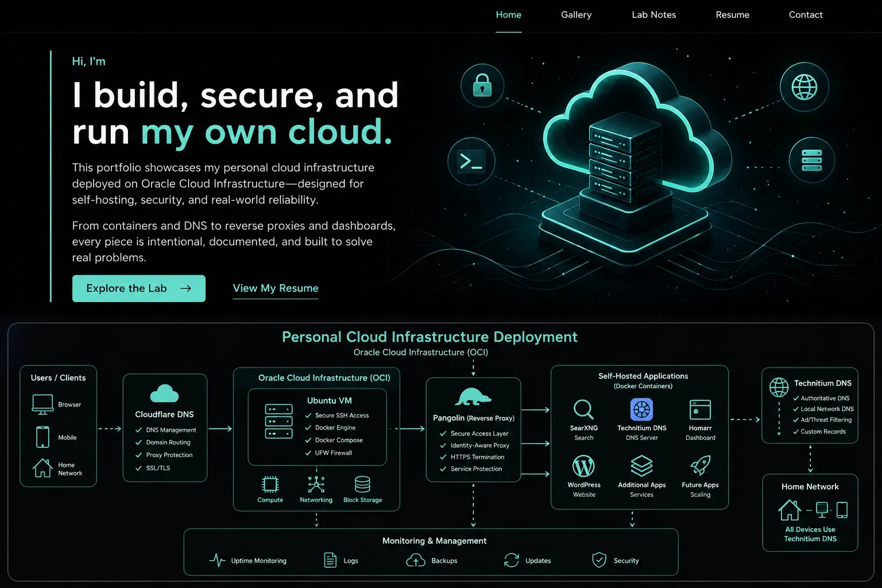Click the Additional Apps layers icon
The width and height of the screenshot is (882, 588).
(641, 466)
